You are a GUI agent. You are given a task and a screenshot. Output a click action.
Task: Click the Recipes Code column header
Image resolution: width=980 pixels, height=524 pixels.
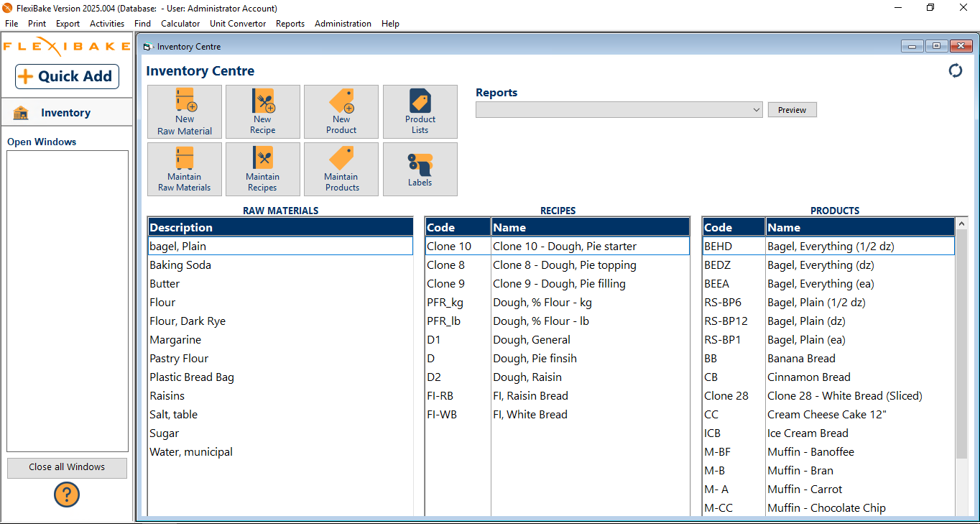coord(458,227)
